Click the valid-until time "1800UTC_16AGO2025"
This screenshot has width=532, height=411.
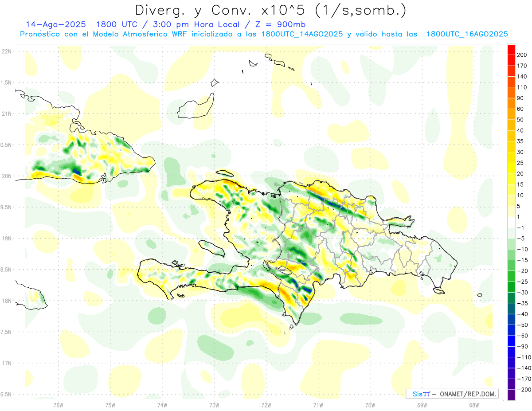point(467,34)
